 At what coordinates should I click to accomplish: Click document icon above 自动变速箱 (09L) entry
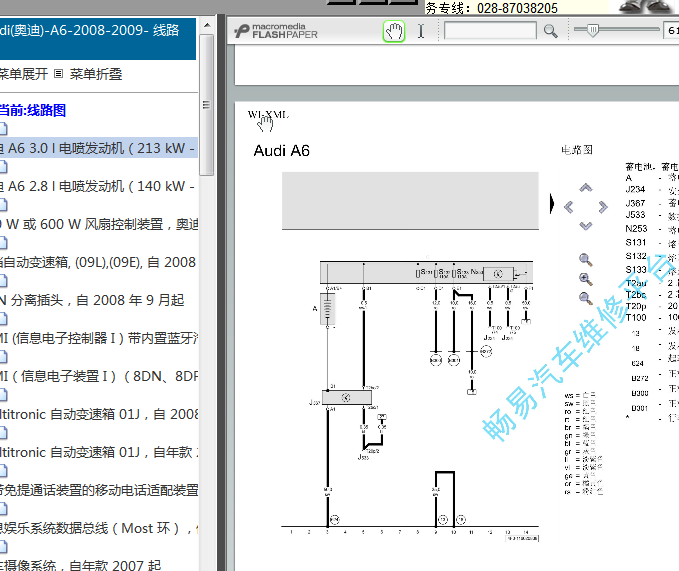[3, 243]
